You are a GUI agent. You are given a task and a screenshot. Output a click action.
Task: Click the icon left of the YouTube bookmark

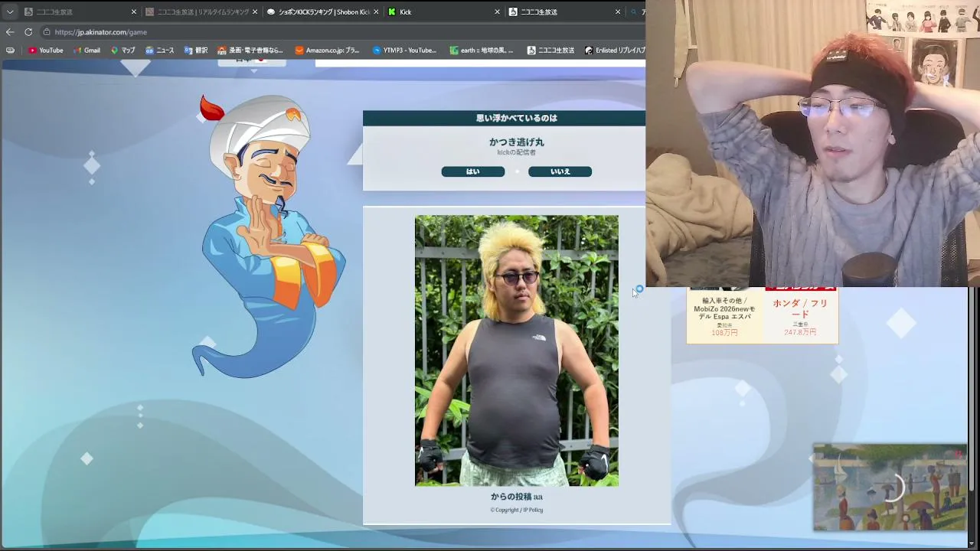coord(10,51)
